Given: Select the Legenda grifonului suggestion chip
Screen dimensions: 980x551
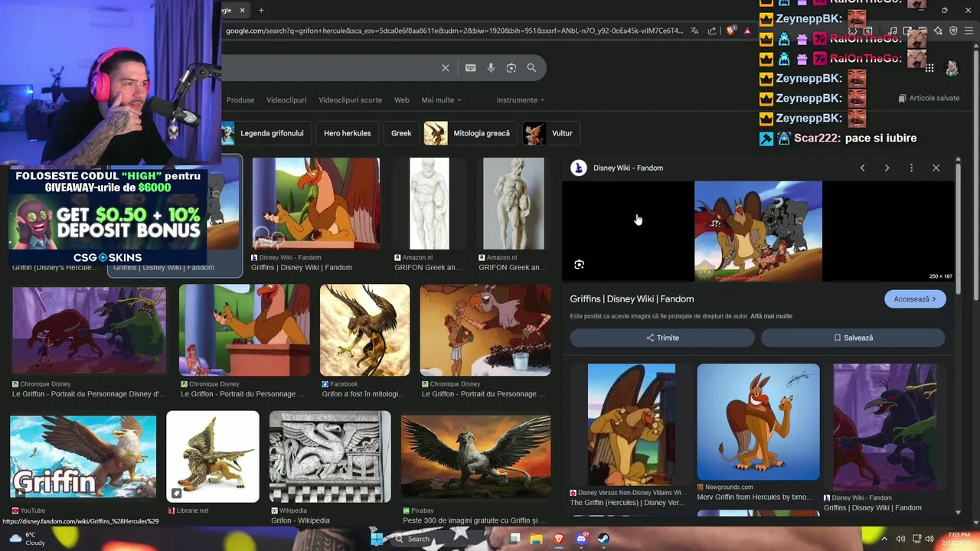Looking at the screenshot, I should click(x=266, y=133).
